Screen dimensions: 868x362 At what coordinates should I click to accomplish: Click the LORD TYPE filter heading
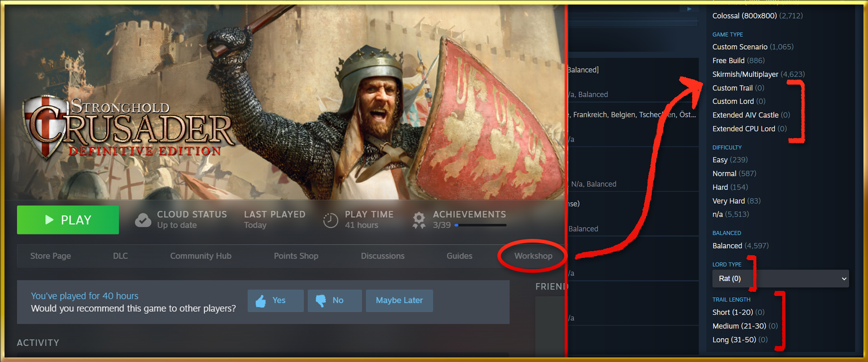click(727, 265)
